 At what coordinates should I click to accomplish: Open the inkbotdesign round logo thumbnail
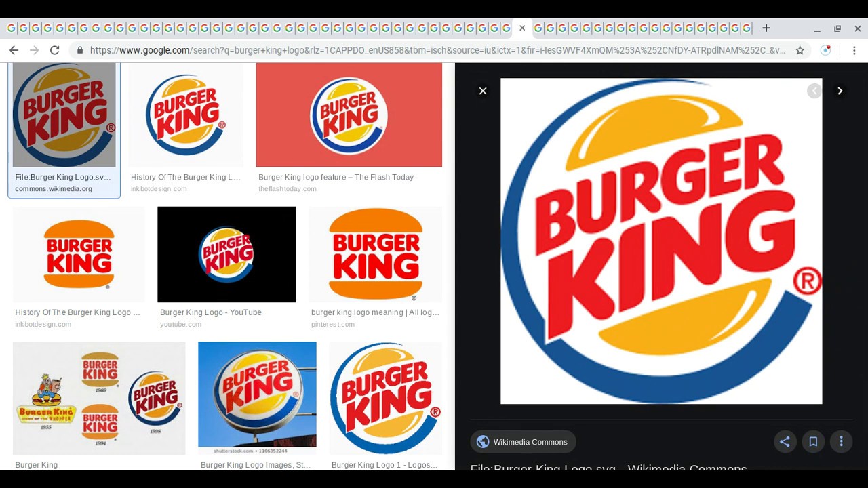[186, 115]
